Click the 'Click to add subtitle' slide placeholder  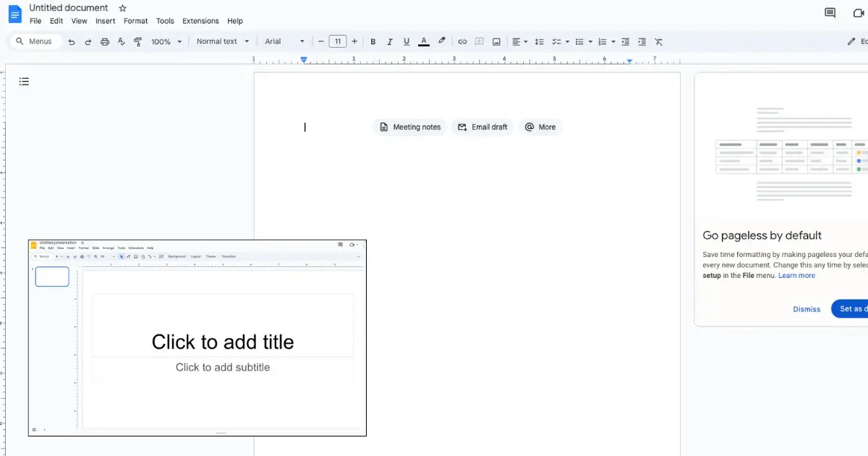[223, 368]
